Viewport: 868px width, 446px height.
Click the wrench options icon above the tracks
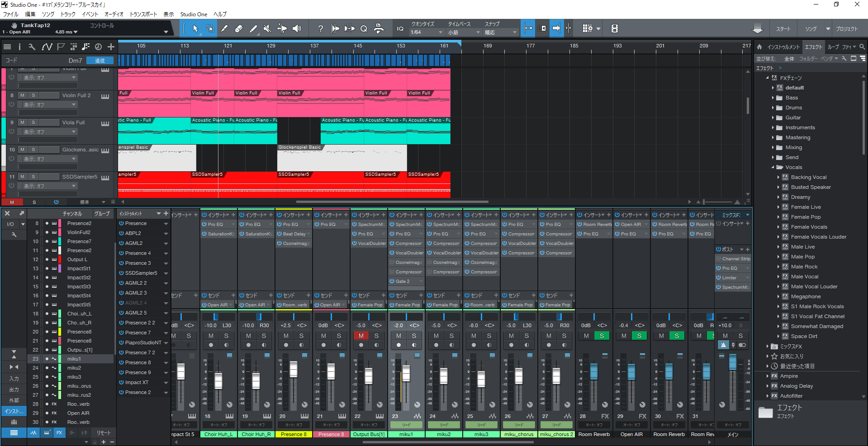pyautogui.click(x=32, y=47)
